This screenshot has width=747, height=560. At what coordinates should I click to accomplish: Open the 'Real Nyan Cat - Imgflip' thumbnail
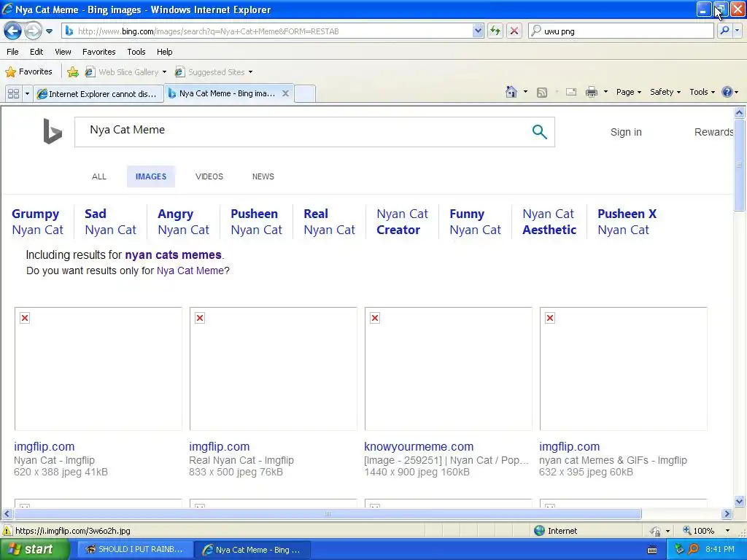coord(273,369)
